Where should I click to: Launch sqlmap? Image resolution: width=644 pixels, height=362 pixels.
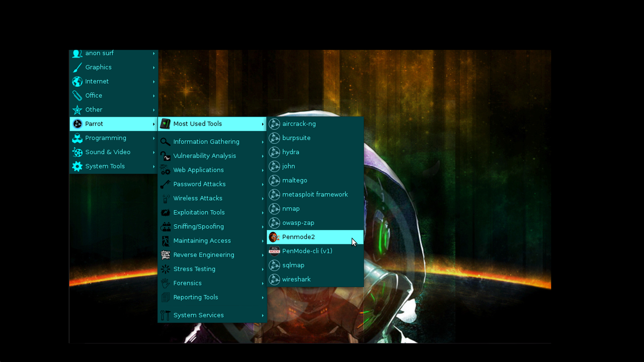tap(315, 265)
